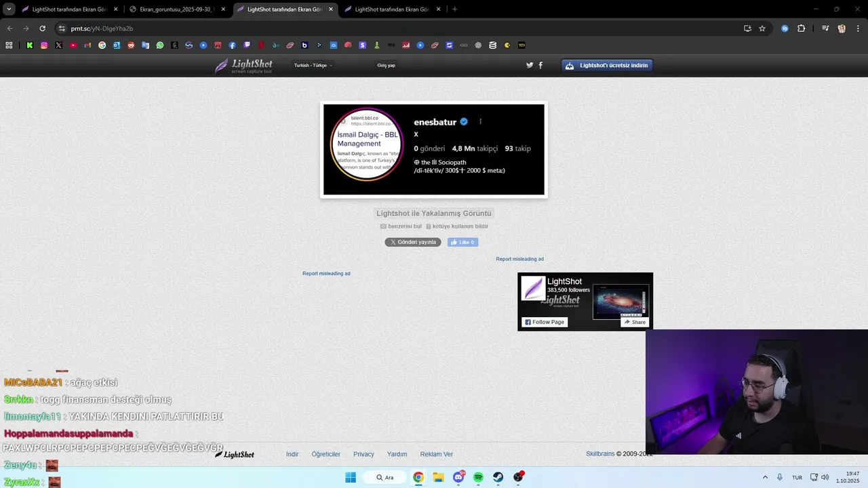The image size is (868, 488).
Task: Open Discord from the taskbar
Action: [458, 477]
